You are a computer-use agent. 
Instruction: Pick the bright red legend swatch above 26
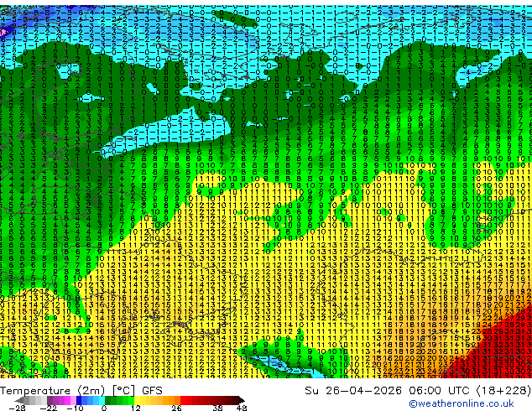coord(183,400)
